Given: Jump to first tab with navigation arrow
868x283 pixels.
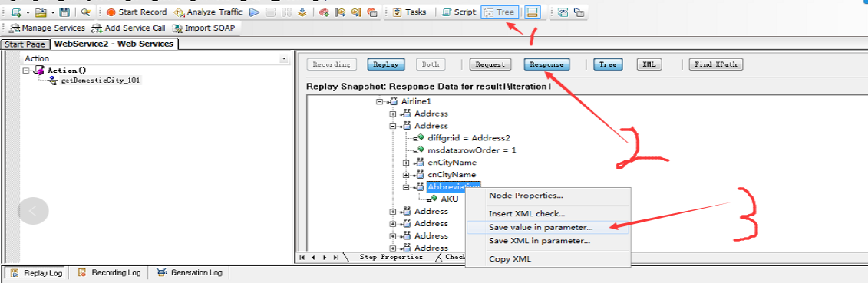Looking at the screenshot, I should pyautogui.click(x=302, y=258).
